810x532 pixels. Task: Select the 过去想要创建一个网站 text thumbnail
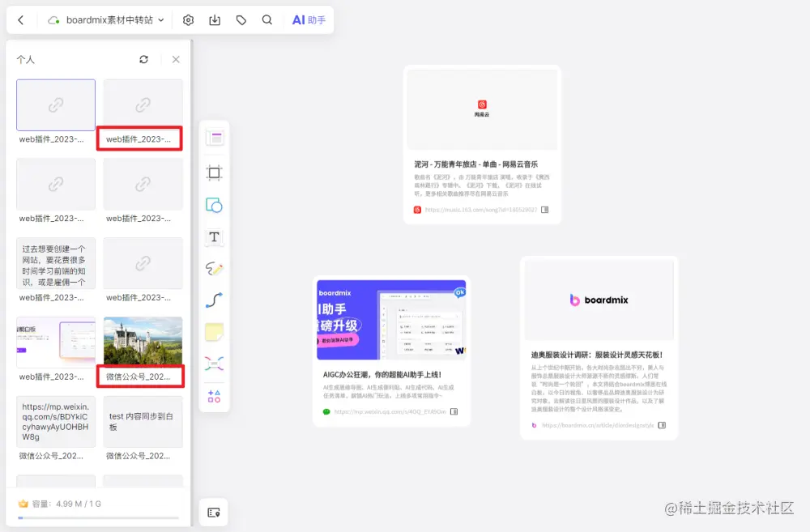click(x=56, y=263)
